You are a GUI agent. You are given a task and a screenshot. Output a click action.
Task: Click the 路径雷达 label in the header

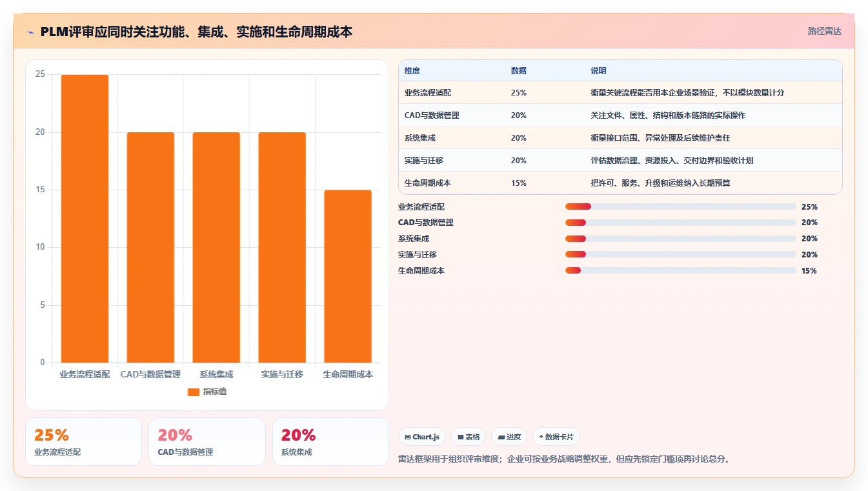tap(825, 31)
